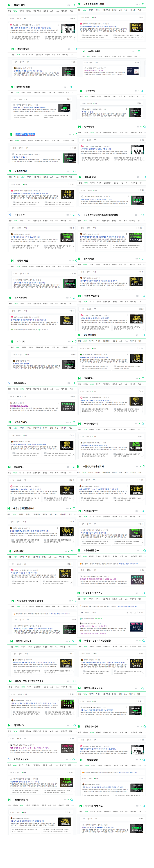154x868 pixels.
Task: Expand autocomplete arrow in 성추행형량 search box
Action: (71, 215)
